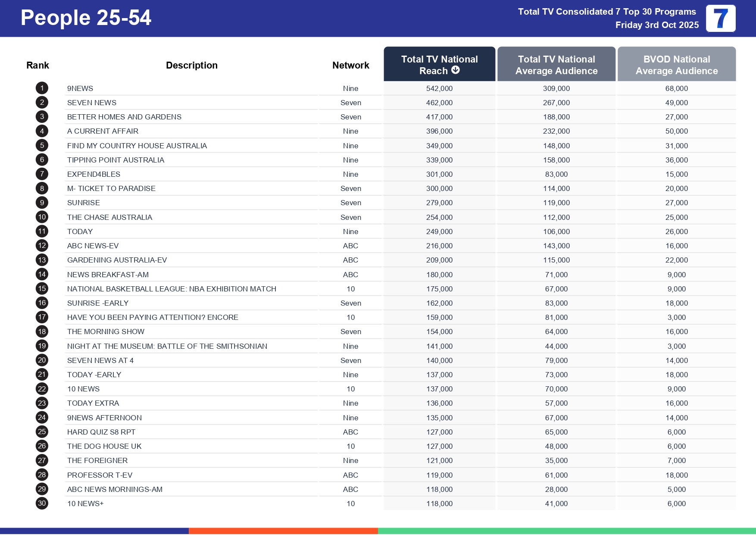Click the rank 20 badge beside SEVEN NEWS AT 4

[41, 360]
